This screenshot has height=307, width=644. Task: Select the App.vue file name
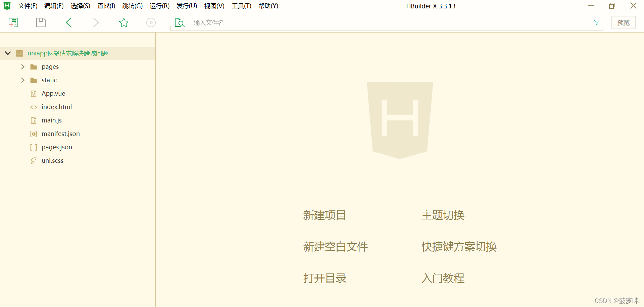[x=53, y=94]
